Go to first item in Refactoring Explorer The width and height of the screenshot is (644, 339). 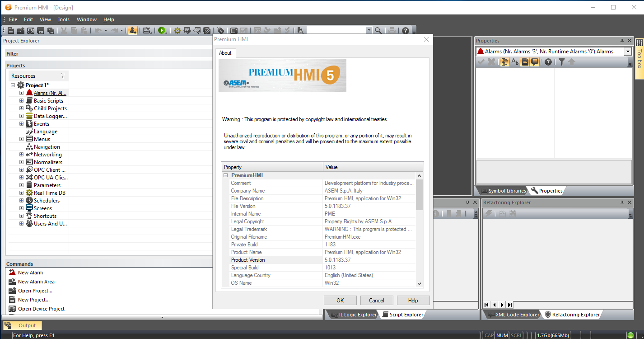coord(486,305)
